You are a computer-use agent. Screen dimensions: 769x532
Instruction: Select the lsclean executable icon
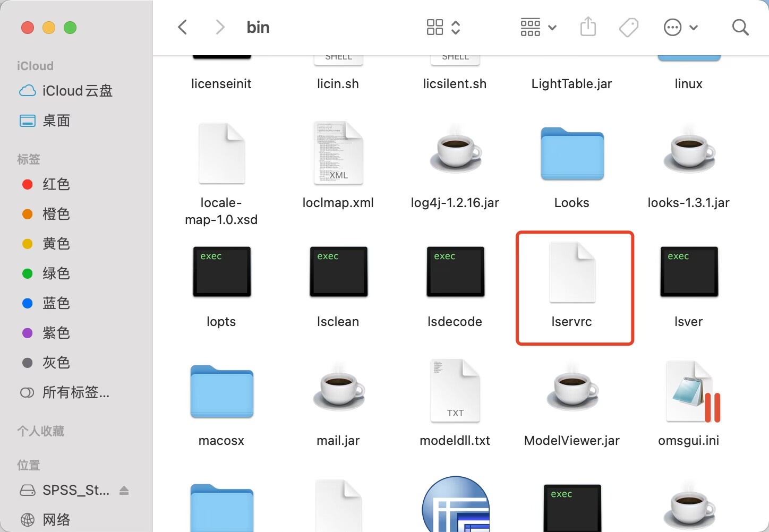point(338,271)
